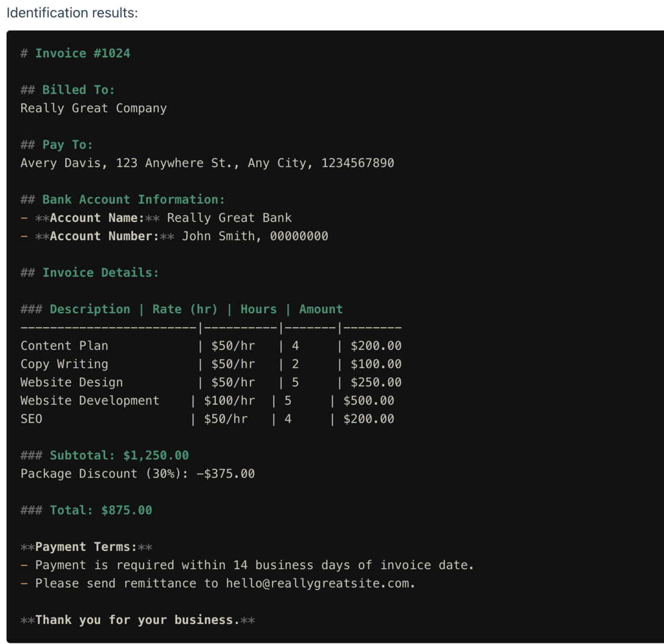
Task: Click the Billed To heading
Action: [x=68, y=89]
